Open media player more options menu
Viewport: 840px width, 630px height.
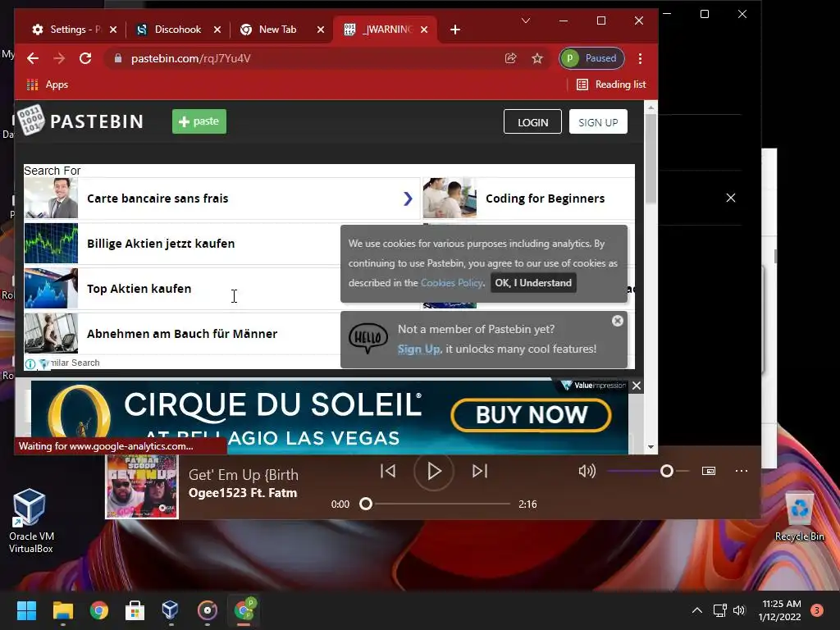pos(742,471)
